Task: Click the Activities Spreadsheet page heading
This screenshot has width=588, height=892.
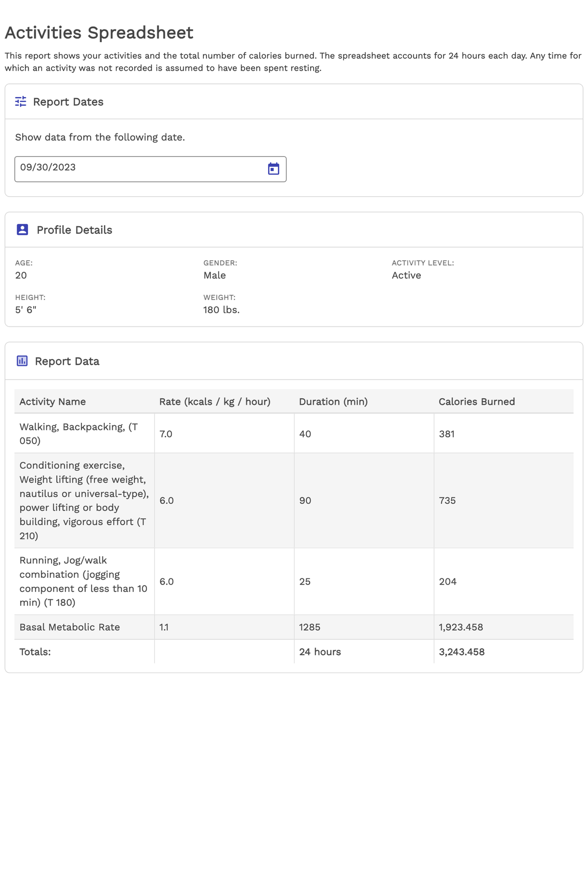Action: click(x=99, y=33)
